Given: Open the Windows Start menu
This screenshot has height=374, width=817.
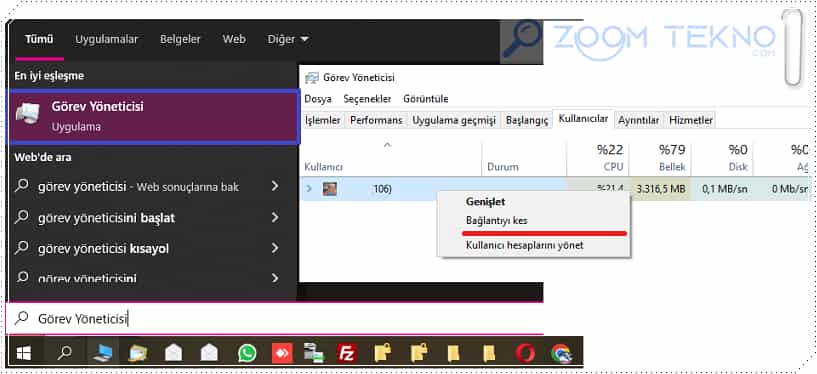Looking at the screenshot, I should pyautogui.click(x=23, y=354).
